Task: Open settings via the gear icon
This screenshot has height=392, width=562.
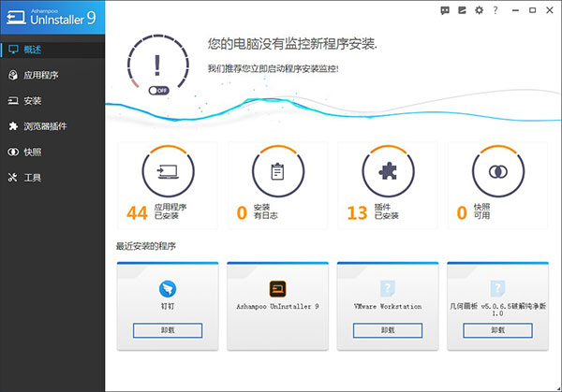Action: pos(479,10)
